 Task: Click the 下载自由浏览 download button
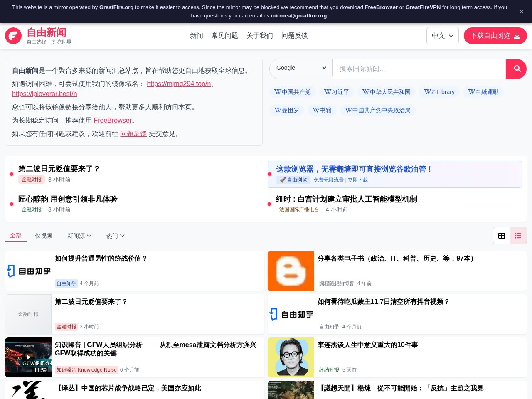(495, 36)
